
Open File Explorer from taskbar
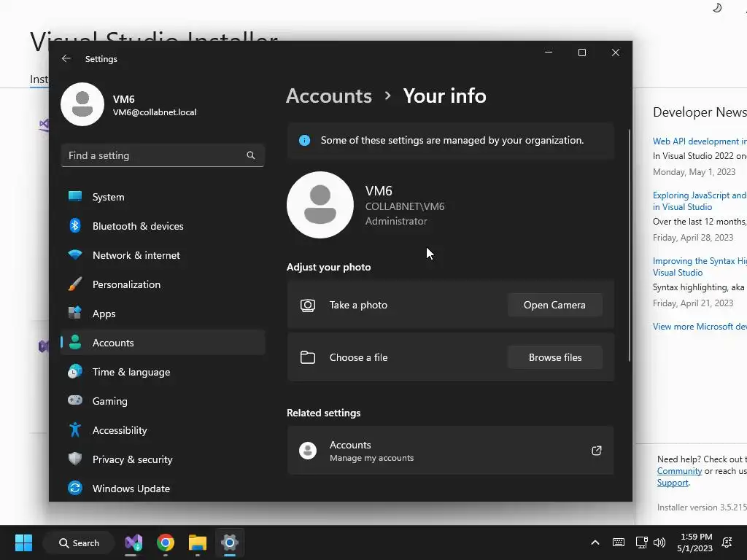point(197,542)
